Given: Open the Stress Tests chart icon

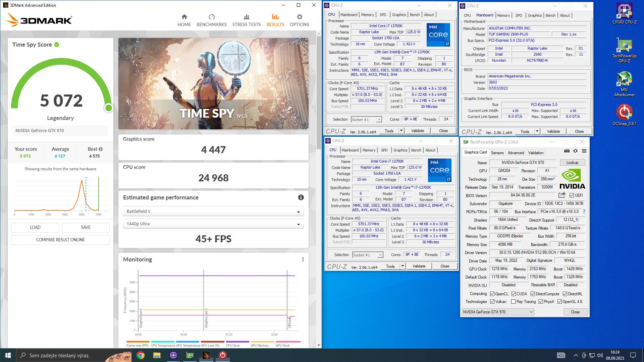Looking at the screenshot, I should [x=247, y=17].
